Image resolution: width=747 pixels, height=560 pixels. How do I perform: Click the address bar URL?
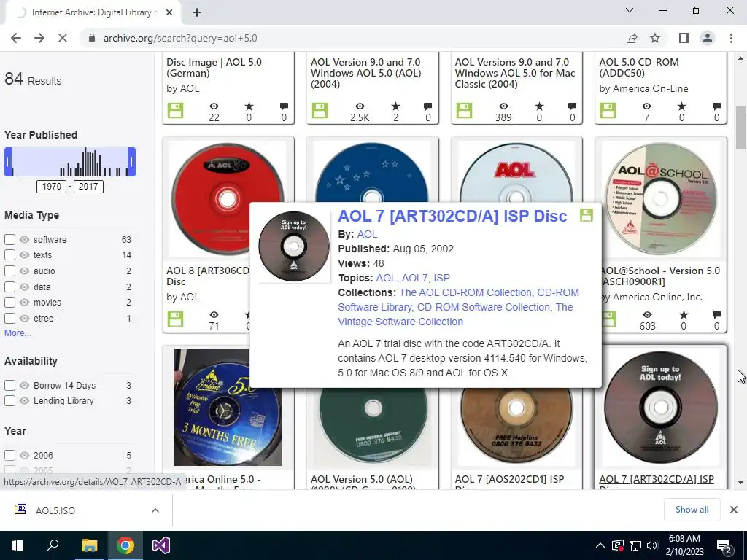(180, 38)
